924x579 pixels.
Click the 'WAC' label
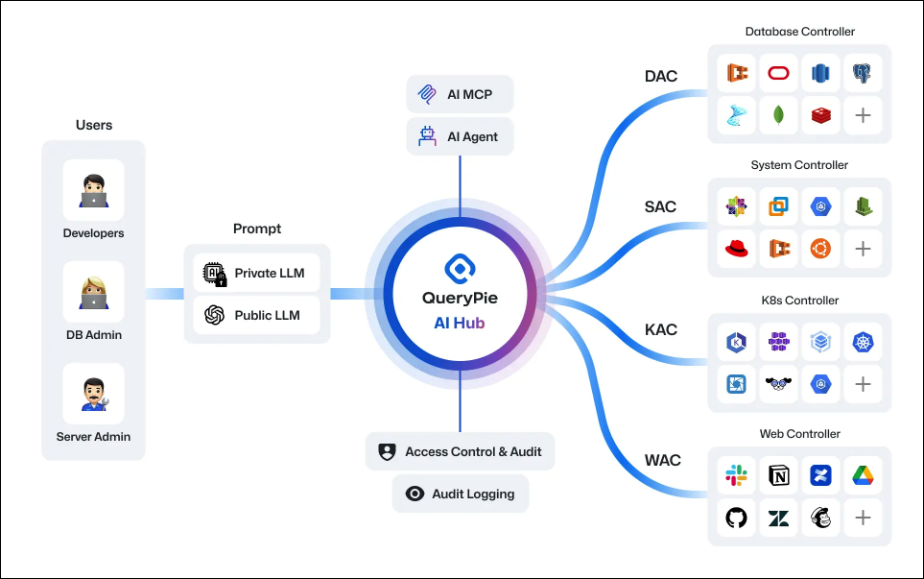tap(662, 461)
